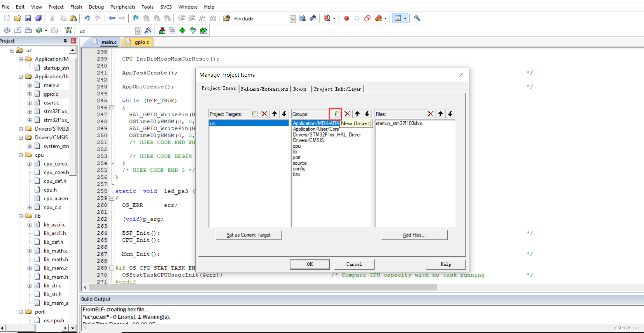The height and width of the screenshot is (333, 644).
Task: Move the selected group down
Action: (x=367, y=114)
